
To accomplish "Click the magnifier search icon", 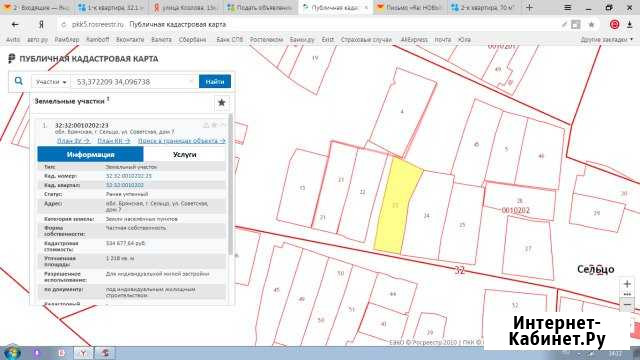I will click(19, 81).
